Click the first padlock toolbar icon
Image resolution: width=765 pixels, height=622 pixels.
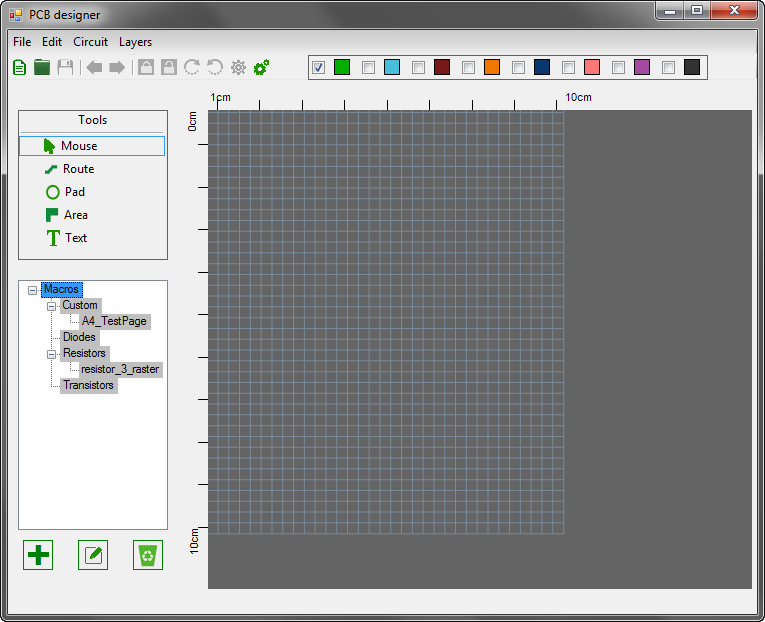pyautogui.click(x=146, y=67)
